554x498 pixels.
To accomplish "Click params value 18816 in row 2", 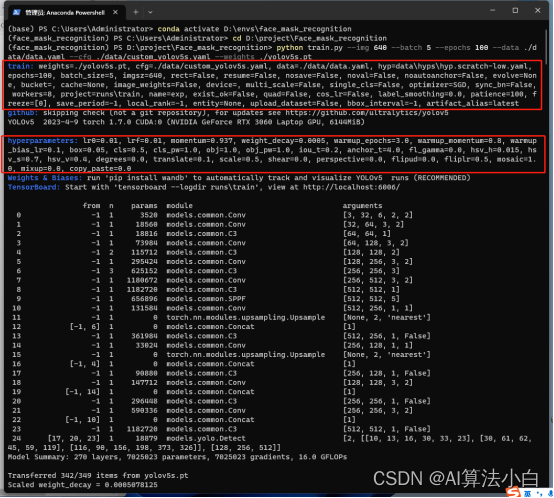I will [146, 234].
